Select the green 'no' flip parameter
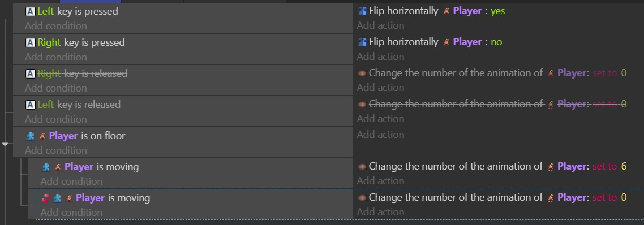The height and width of the screenshot is (225, 644). pos(496,42)
